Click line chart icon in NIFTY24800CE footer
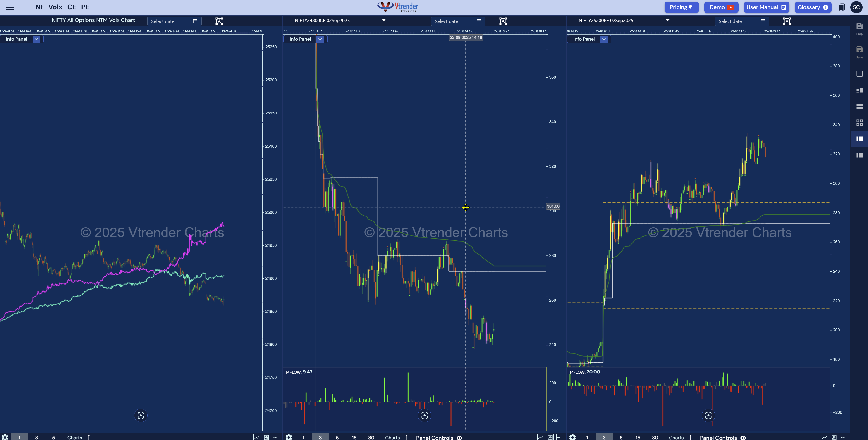 tap(540, 437)
